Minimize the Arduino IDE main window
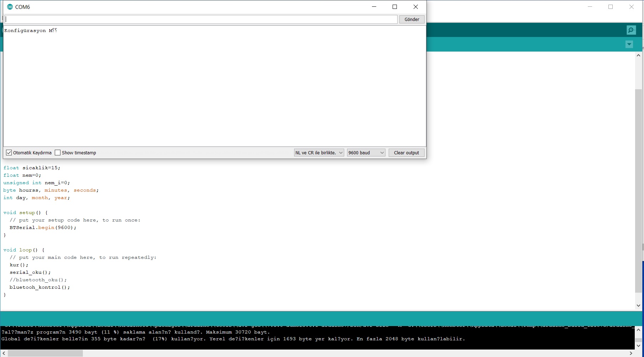 click(590, 7)
